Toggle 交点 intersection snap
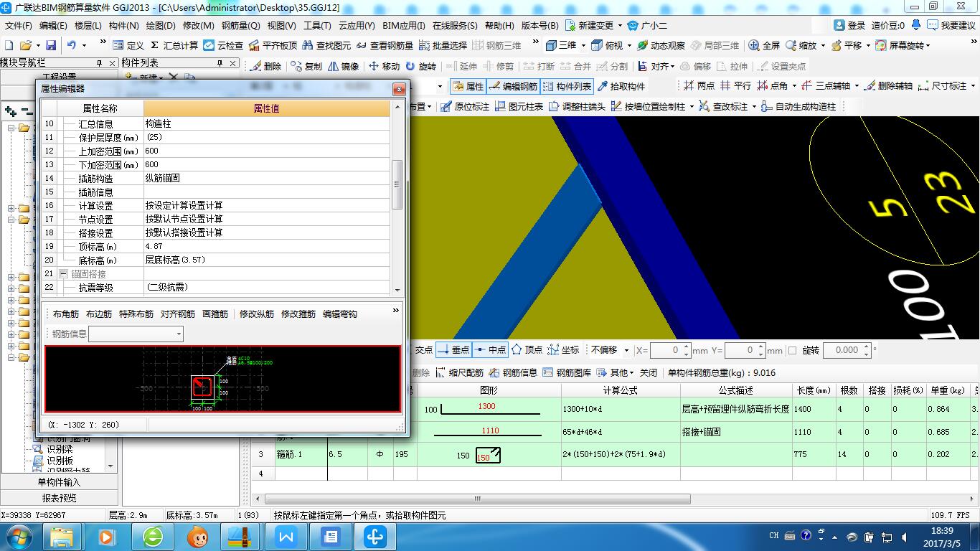 click(425, 350)
